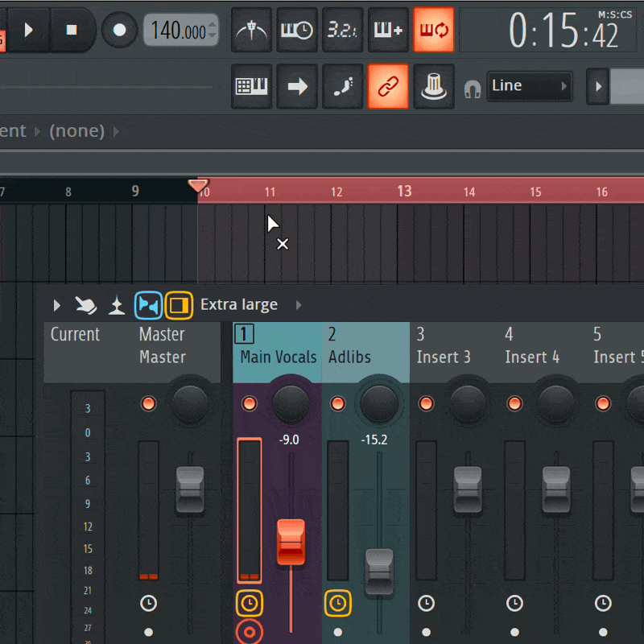Toggle wait for input before playing
This screenshot has height=644, width=644.
(297, 31)
